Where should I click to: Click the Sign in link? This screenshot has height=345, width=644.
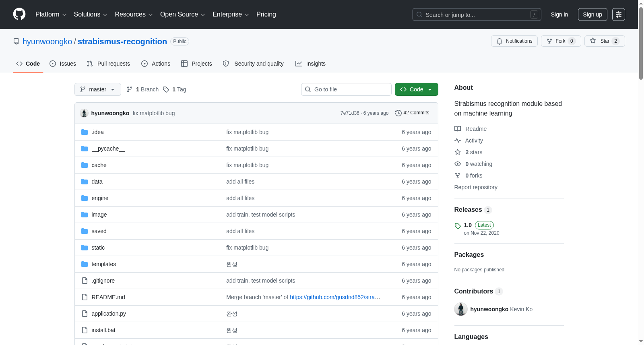pyautogui.click(x=559, y=14)
